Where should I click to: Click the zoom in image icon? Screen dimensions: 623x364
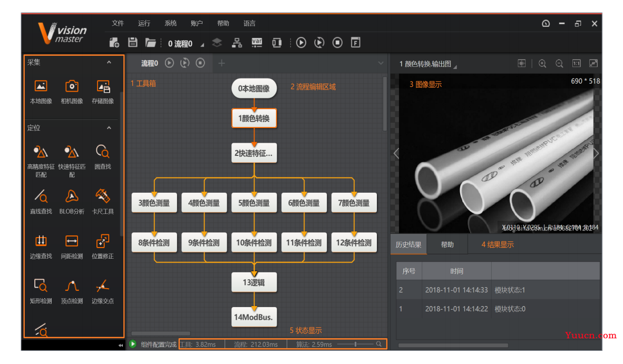click(x=542, y=64)
